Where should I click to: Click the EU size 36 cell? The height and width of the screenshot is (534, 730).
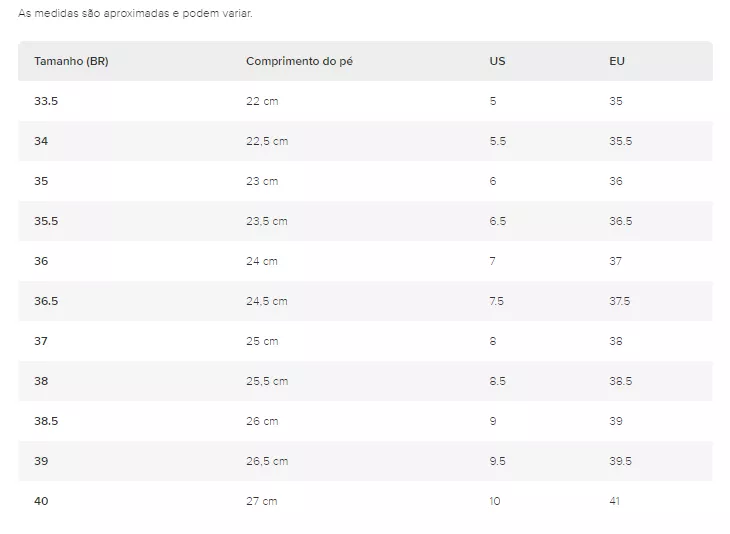(615, 181)
